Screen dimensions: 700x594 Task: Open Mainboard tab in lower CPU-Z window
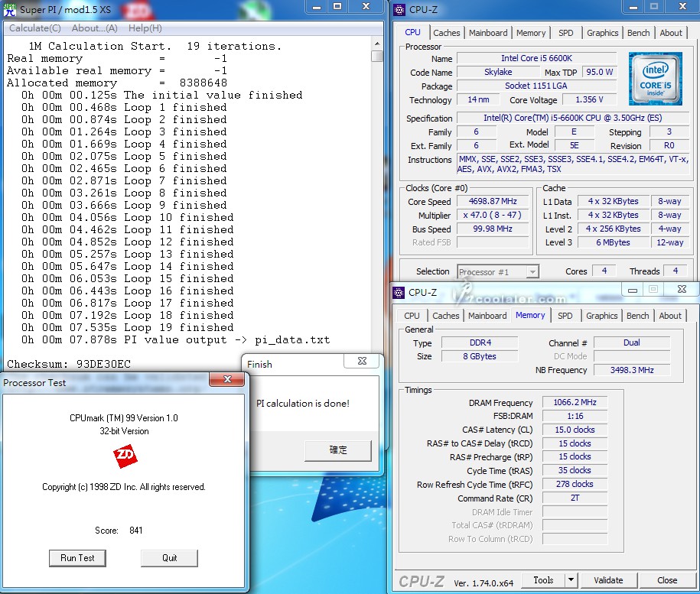click(x=487, y=316)
